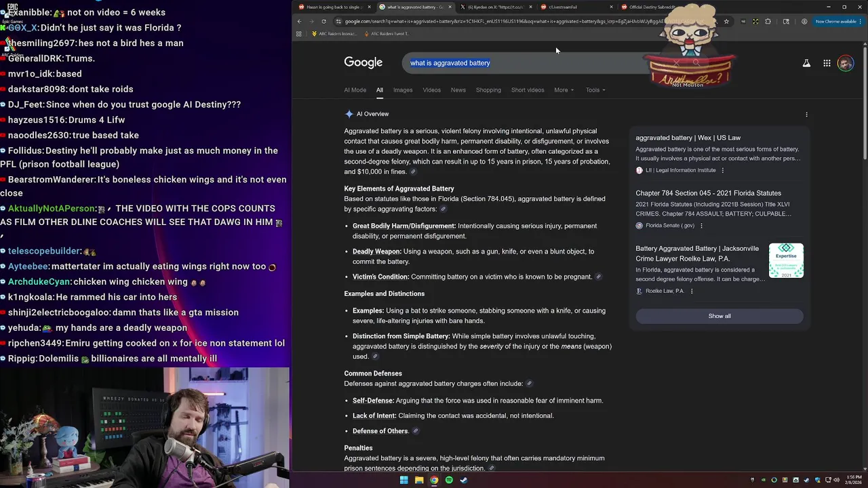Open source link icon after 'known to be pregnant'
Image resolution: width=868 pixels, height=488 pixels.
click(597, 277)
